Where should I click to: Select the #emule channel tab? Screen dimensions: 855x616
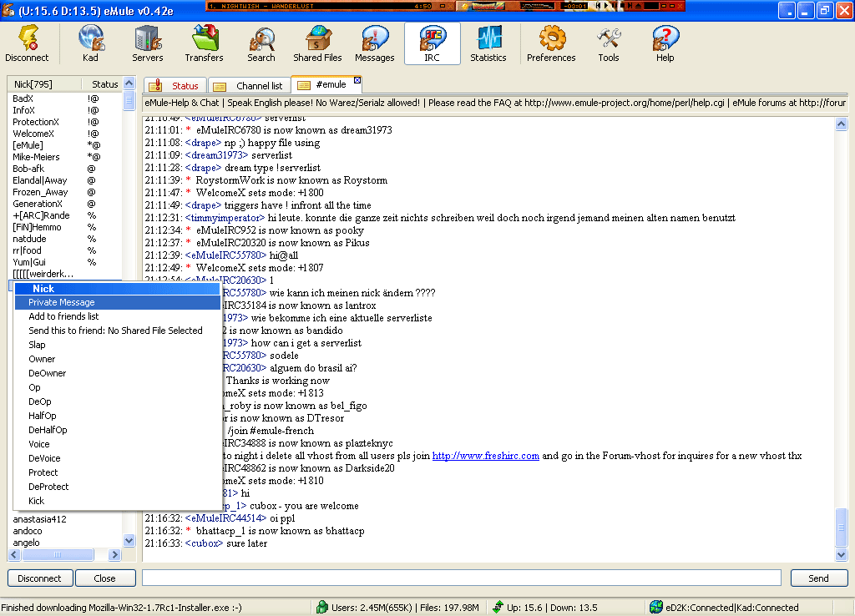pyautogui.click(x=326, y=84)
